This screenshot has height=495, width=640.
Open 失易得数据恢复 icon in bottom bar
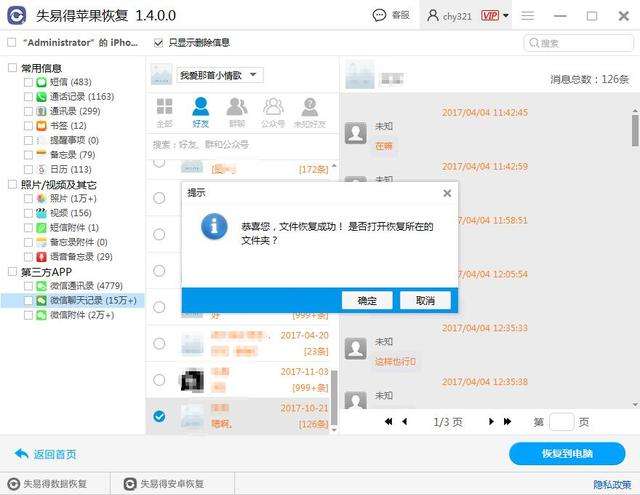click(x=13, y=484)
